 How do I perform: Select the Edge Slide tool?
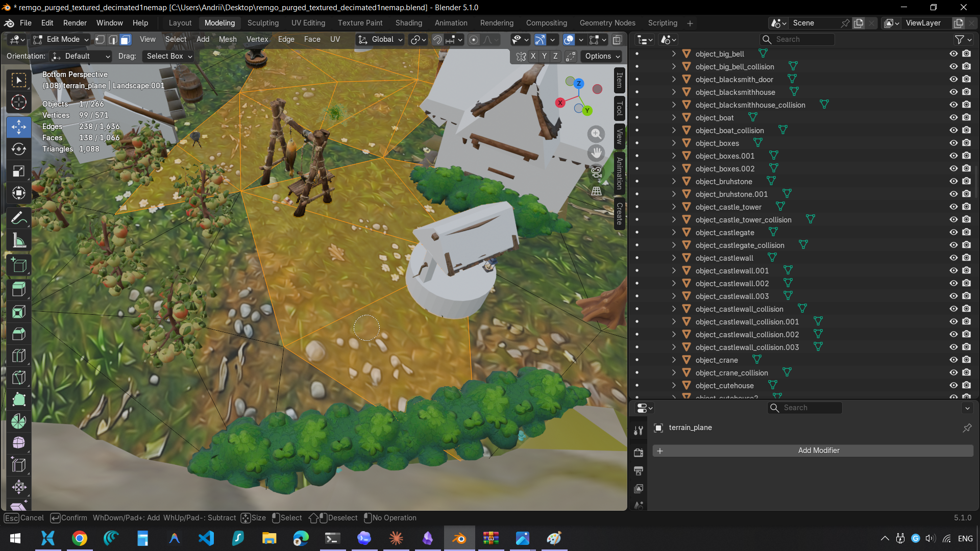coord(19,465)
